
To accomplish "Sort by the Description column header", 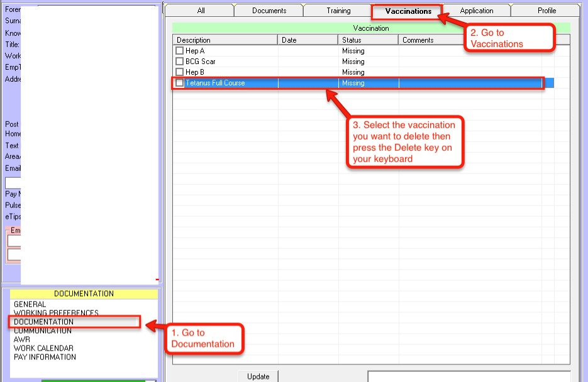I will (225, 40).
